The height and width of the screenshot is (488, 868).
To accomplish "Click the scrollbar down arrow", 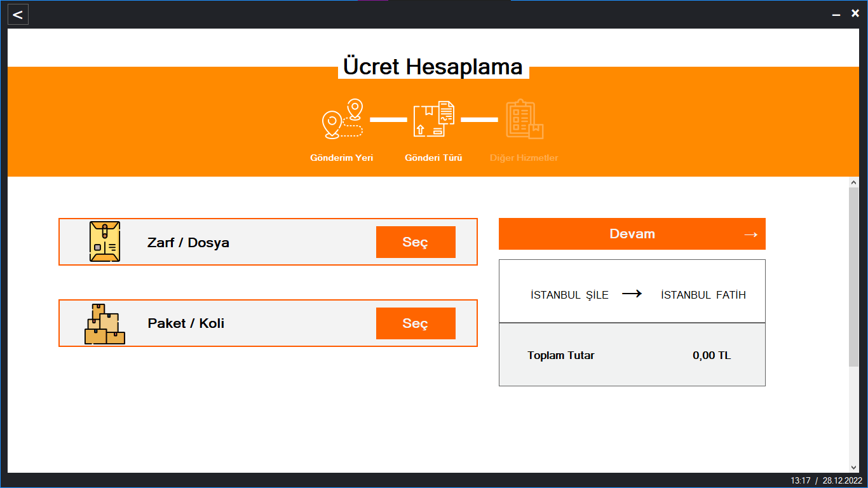I will pyautogui.click(x=854, y=467).
